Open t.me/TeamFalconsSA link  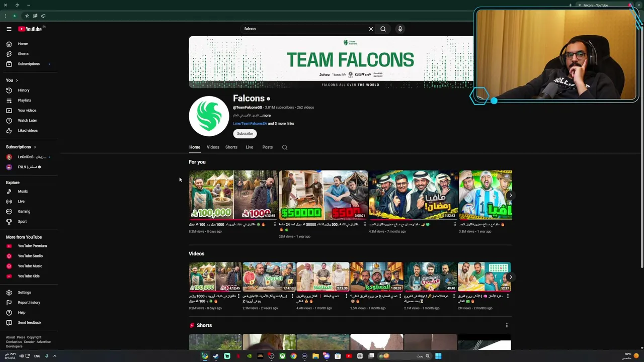click(250, 124)
